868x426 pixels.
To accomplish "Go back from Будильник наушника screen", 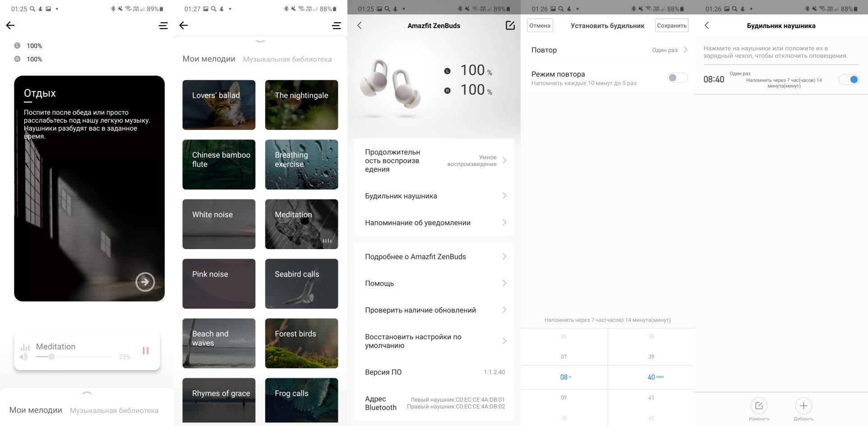I will pyautogui.click(x=707, y=26).
